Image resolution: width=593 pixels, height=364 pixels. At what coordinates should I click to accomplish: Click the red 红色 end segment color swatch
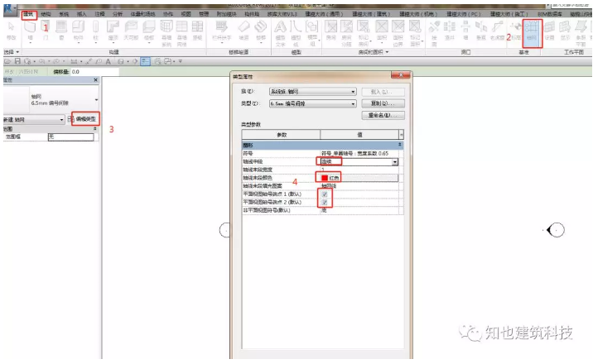point(325,178)
